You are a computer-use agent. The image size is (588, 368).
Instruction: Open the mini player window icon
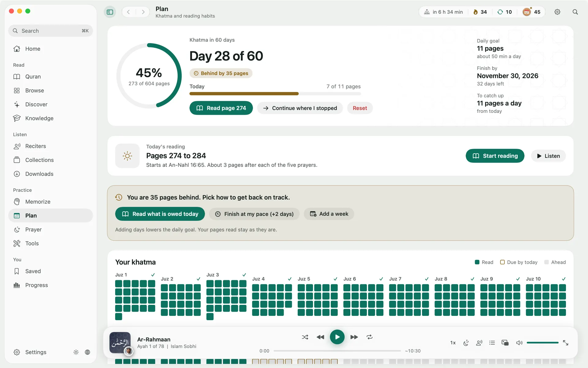[505, 343]
